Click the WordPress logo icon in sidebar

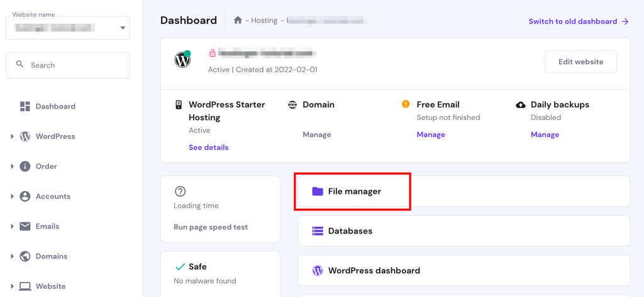click(x=25, y=136)
